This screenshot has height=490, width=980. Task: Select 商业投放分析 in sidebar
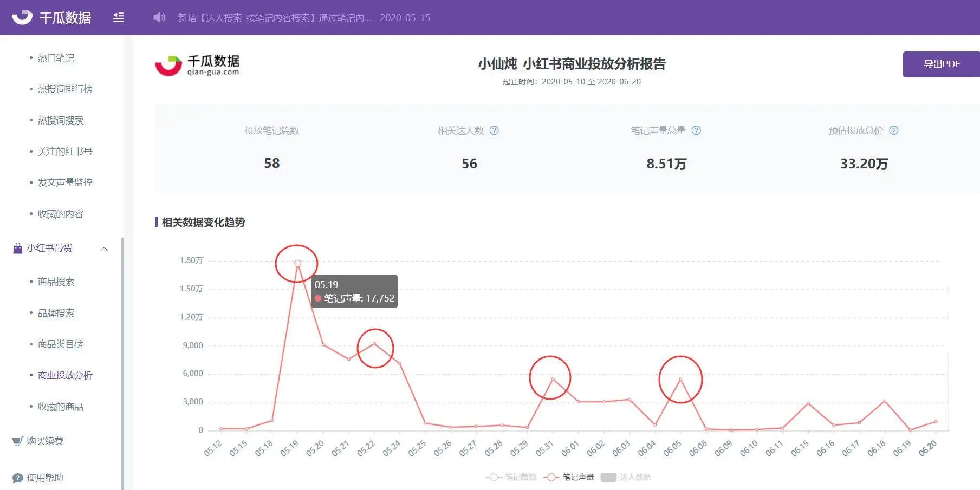(x=65, y=375)
